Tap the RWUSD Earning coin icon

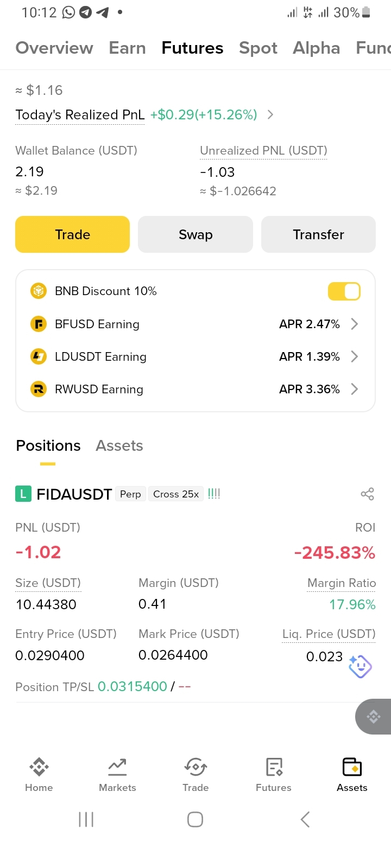[39, 389]
